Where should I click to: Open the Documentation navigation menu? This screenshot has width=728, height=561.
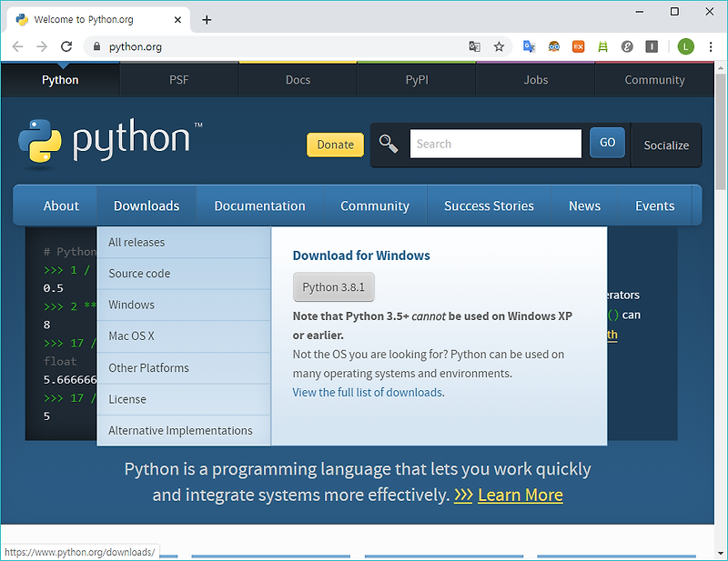click(259, 205)
